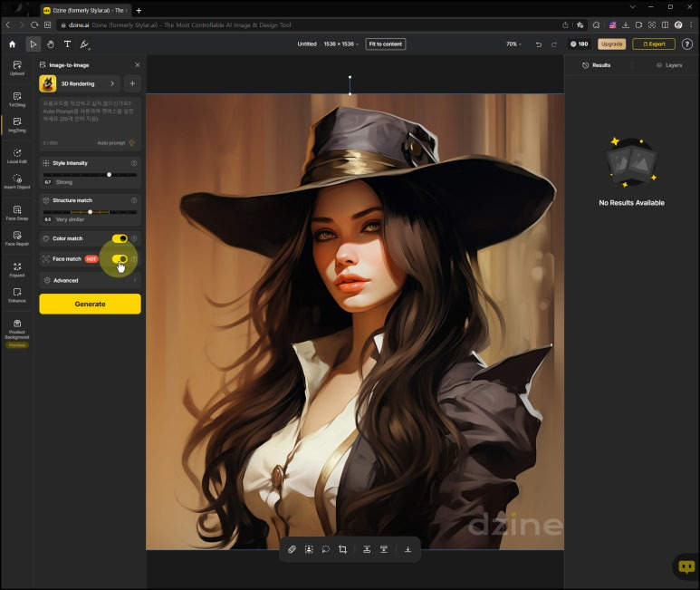Click the Untitled project name
The image size is (700, 590).
click(x=307, y=44)
